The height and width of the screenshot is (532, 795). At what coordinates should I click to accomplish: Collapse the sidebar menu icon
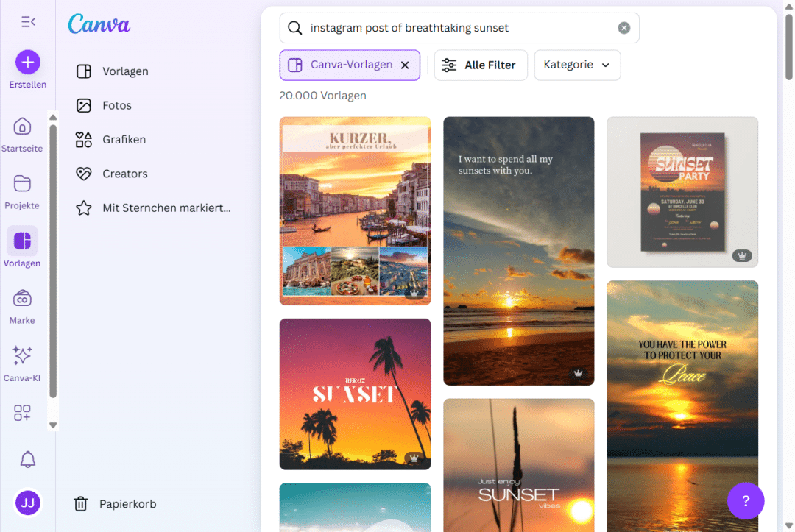(28, 22)
